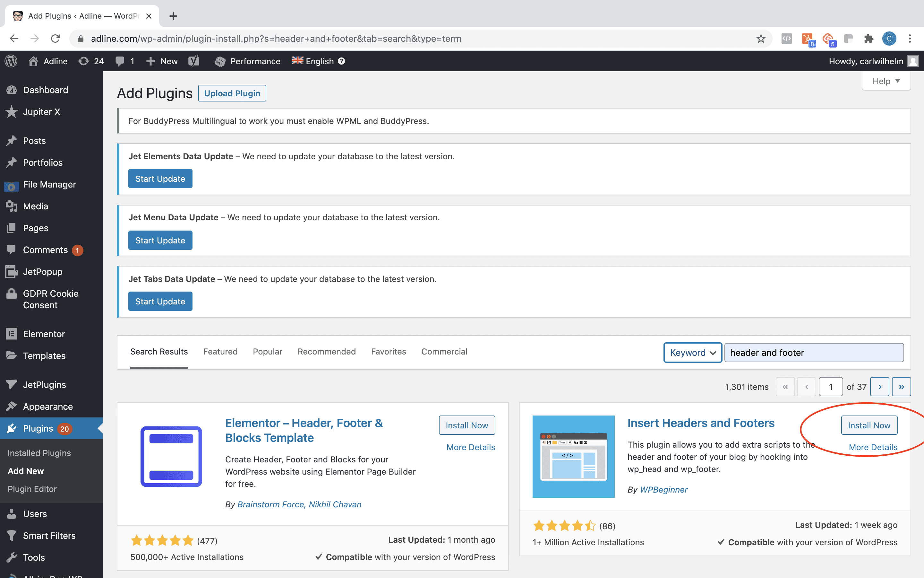The height and width of the screenshot is (578, 924).
Task: Open a new browser tab
Action: click(x=173, y=16)
